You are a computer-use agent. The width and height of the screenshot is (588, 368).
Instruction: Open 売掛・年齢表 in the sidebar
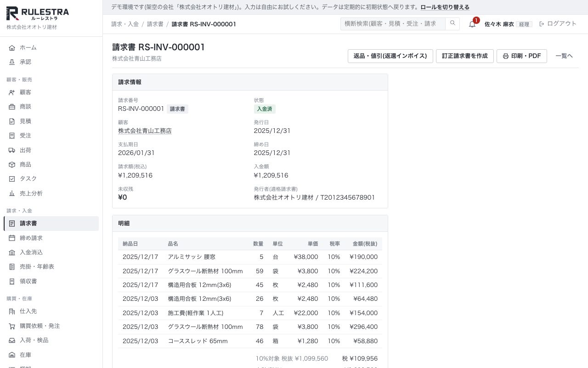tap(51, 267)
